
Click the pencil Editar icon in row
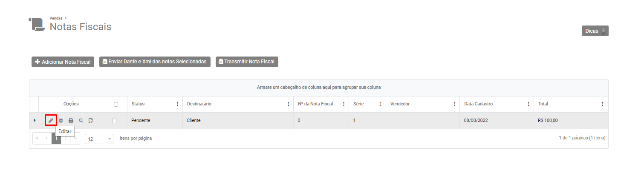click(51, 121)
